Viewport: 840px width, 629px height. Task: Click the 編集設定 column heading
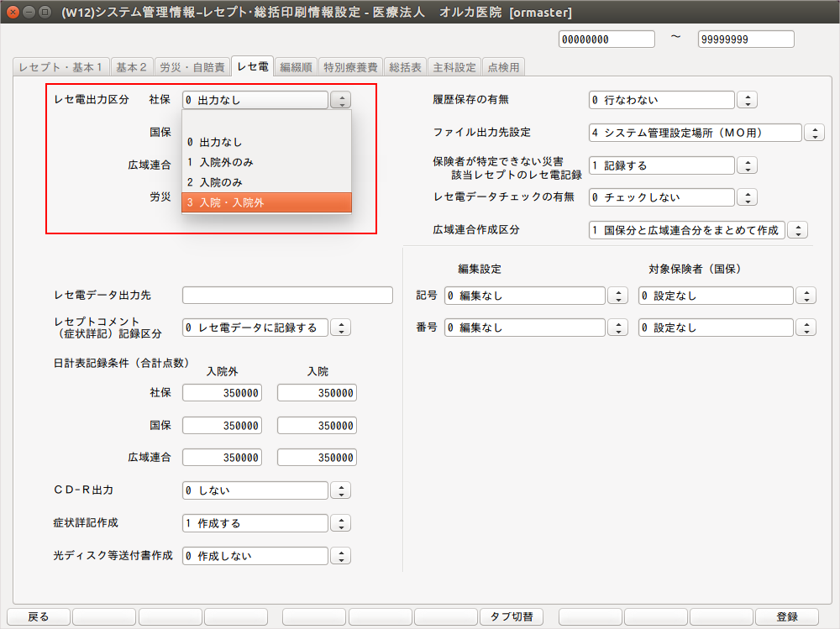tap(480, 269)
